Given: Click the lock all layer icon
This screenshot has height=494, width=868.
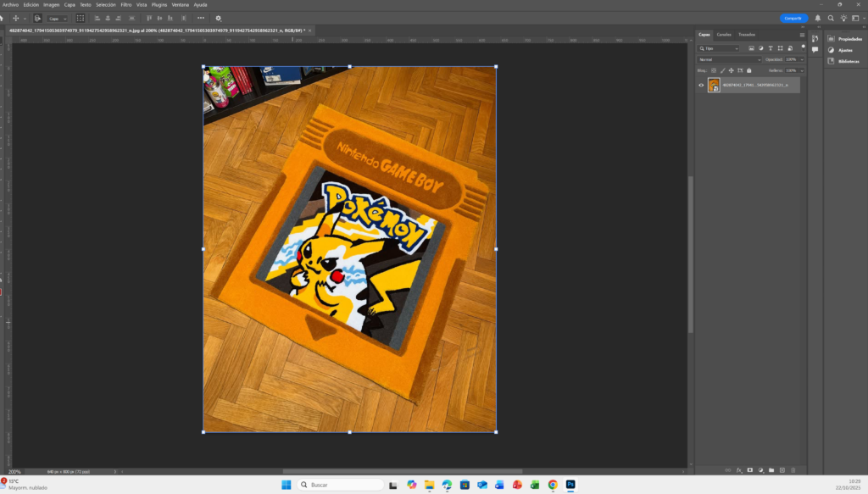Looking at the screenshot, I should point(748,70).
